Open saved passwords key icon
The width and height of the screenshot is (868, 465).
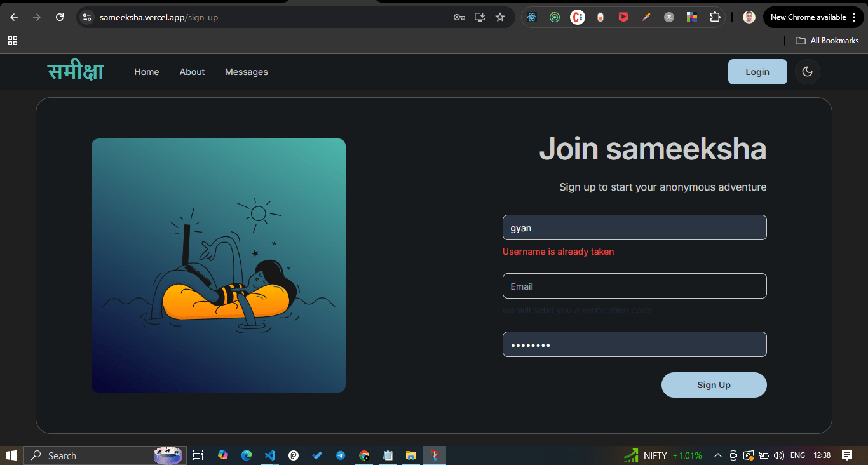[459, 17]
